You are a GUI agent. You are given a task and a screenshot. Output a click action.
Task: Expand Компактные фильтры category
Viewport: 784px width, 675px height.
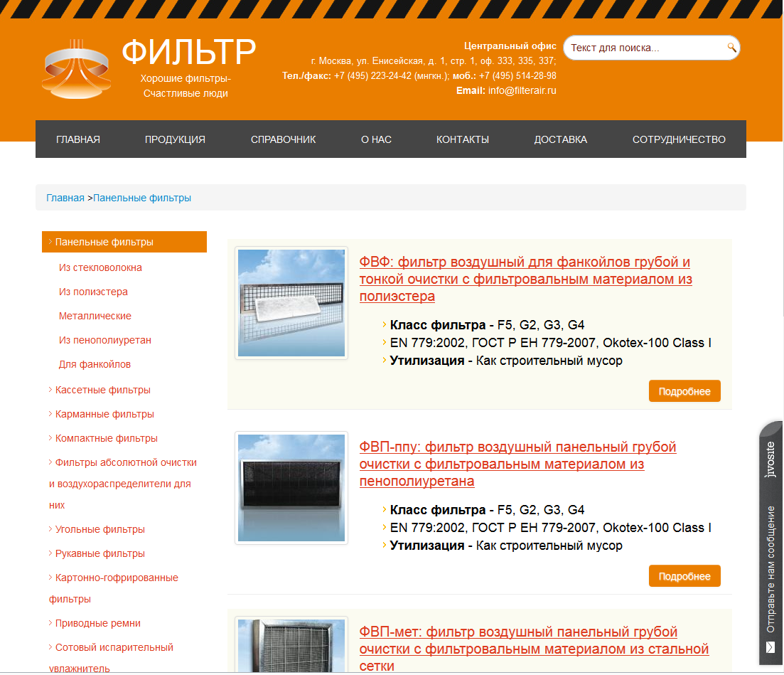[106, 438]
